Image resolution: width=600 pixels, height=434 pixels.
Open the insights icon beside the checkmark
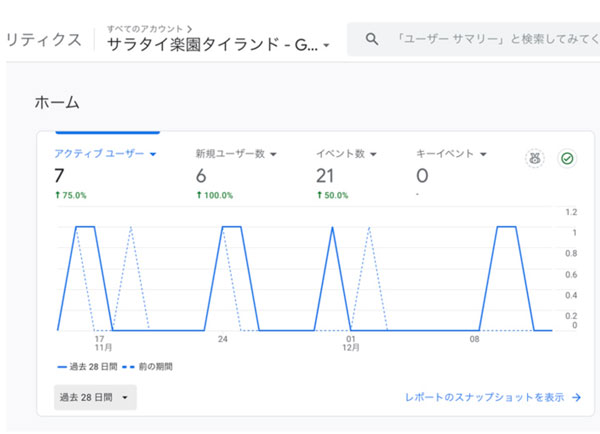coord(535,158)
